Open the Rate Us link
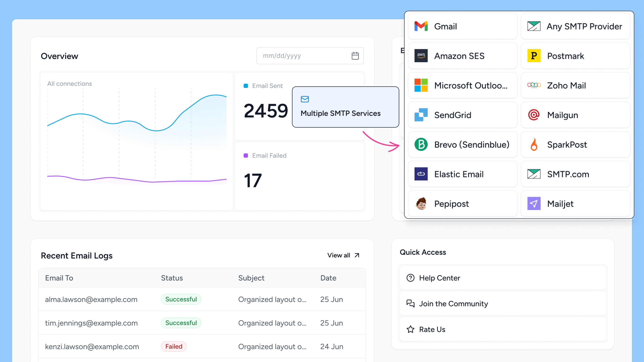This screenshot has width=644, height=362. click(x=503, y=329)
